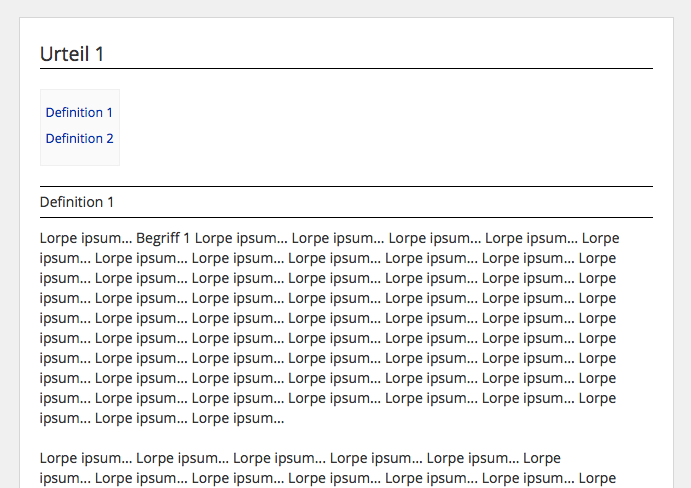Click the line above the Definition 1 heading
The image size is (691, 488).
coord(346,186)
